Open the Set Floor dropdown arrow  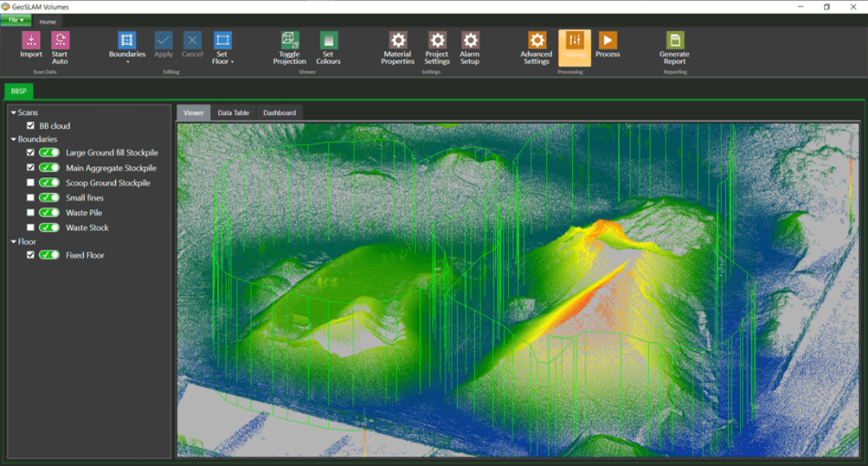(x=232, y=61)
